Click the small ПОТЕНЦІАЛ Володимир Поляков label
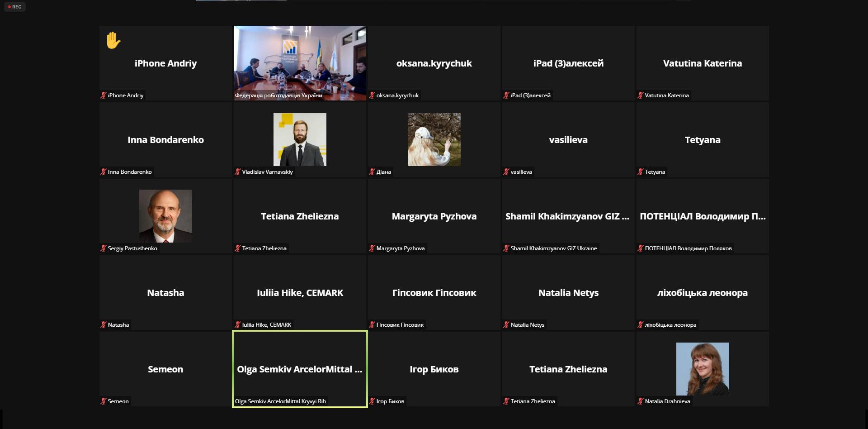868x429 pixels. [688, 248]
